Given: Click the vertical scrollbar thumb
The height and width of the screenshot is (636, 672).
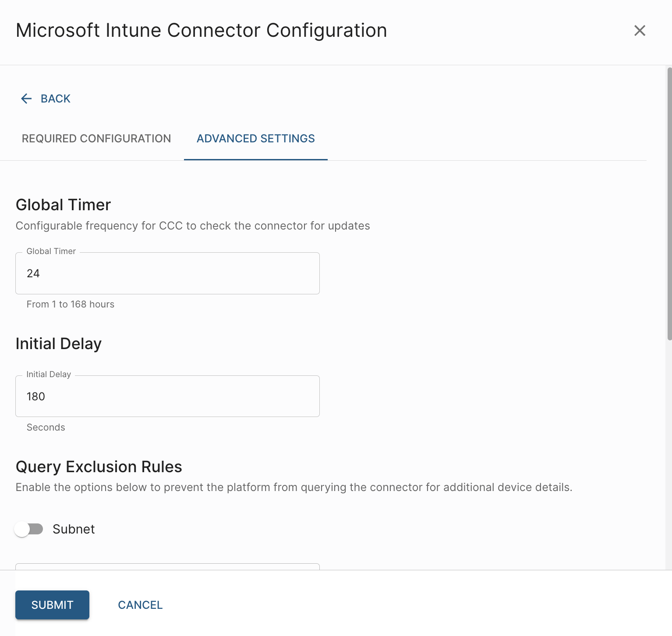Looking at the screenshot, I should click(669, 204).
